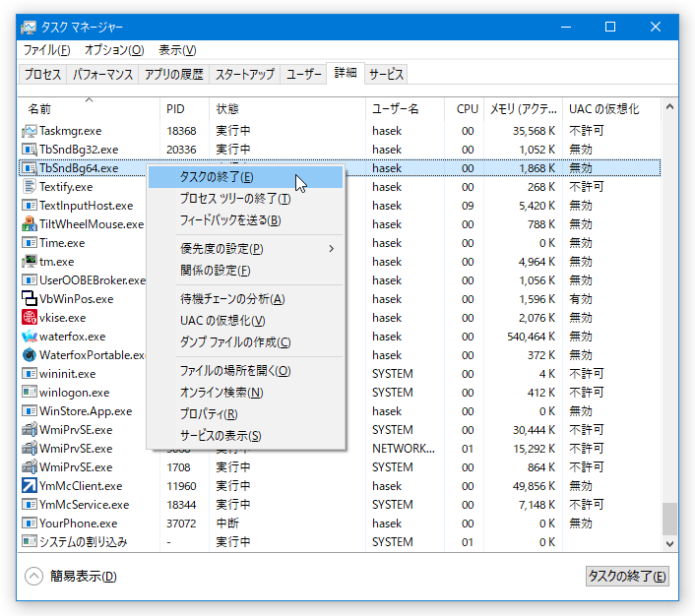Screen dimensions: 695x616
Task: Choose ファイルの場所を開く(O)
Action: pos(245,371)
